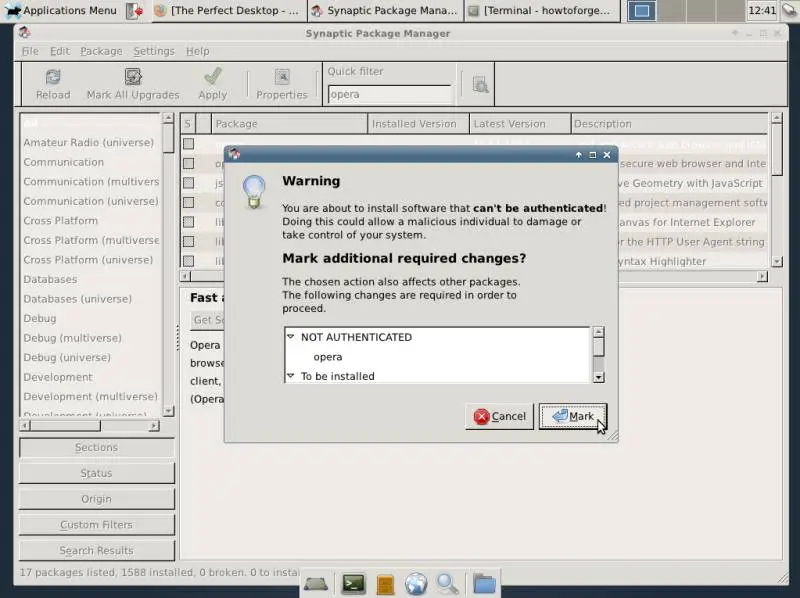The image size is (800, 598).
Task: Click the logout icon next to Applications Menu
Action: point(134,11)
